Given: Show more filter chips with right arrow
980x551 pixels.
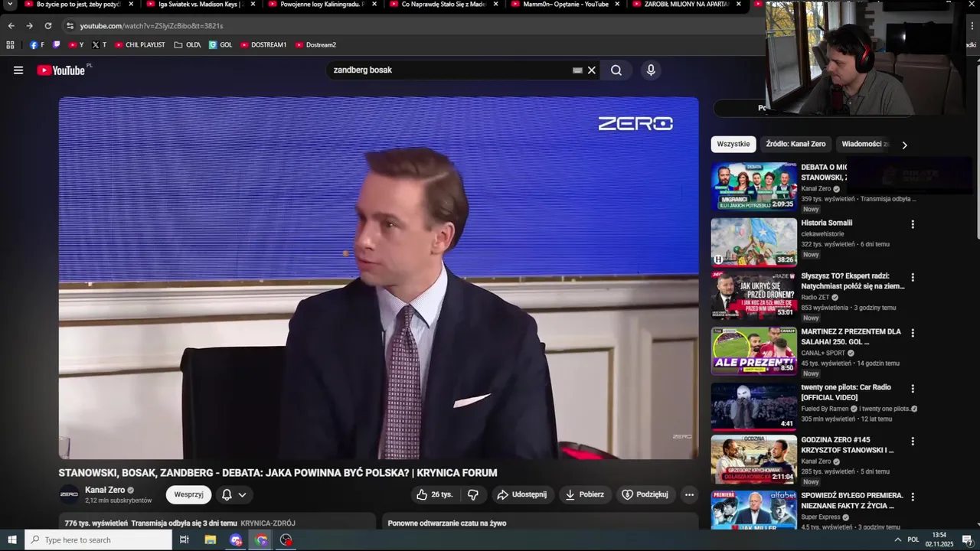Looking at the screenshot, I should pyautogui.click(x=904, y=145).
